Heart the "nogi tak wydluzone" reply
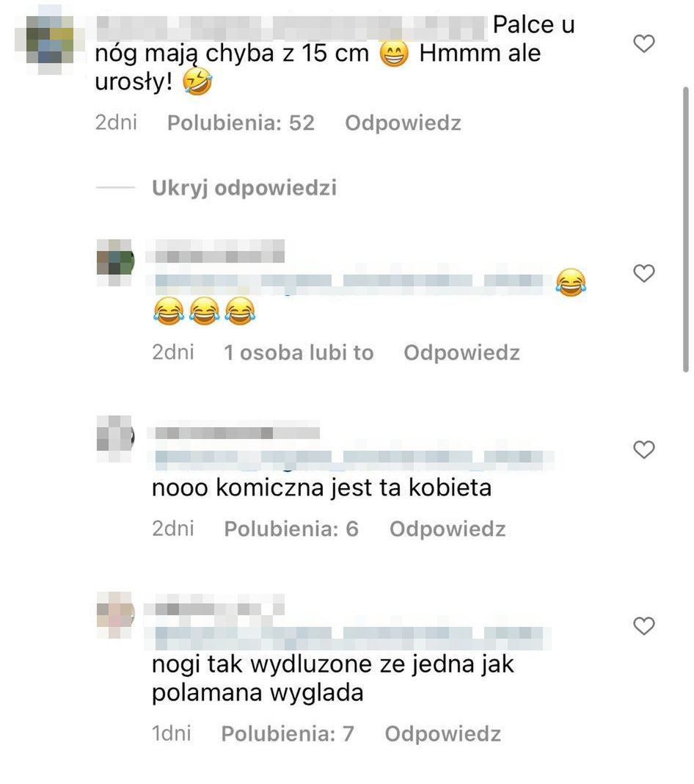694x784 pixels. [643, 625]
